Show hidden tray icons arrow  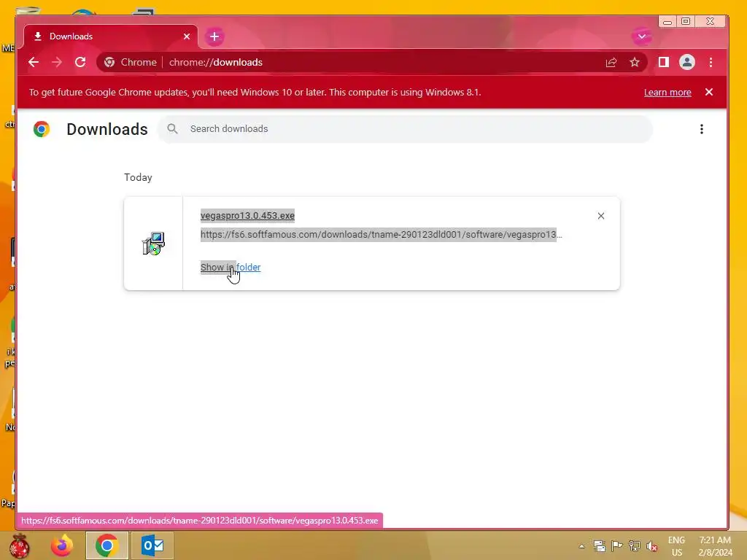tap(581, 546)
